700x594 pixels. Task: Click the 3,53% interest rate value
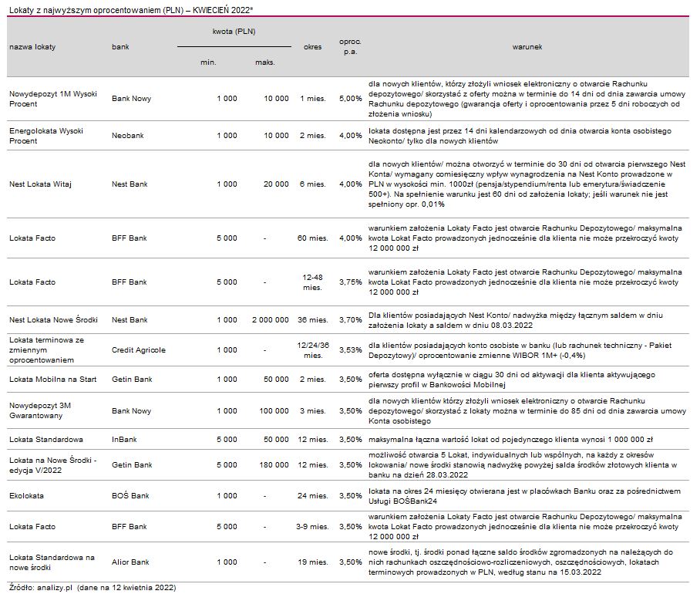(x=351, y=350)
